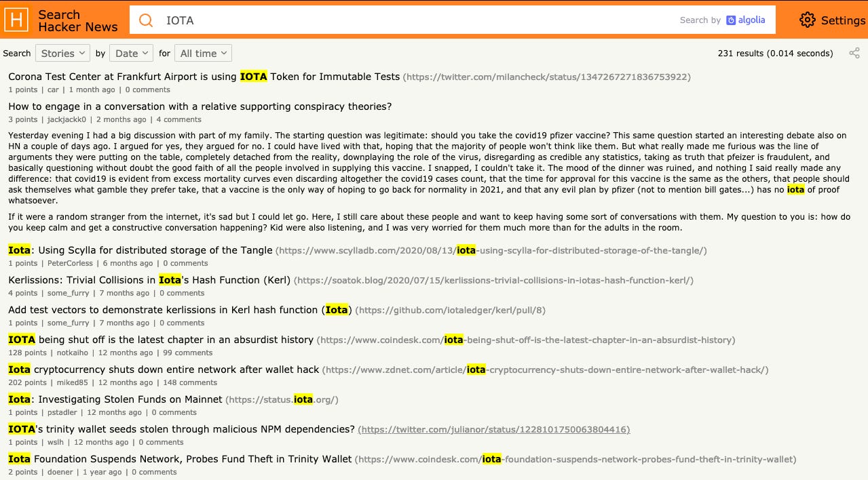The width and height of the screenshot is (868, 480).
Task: Open user notkaiho profile
Action: click(x=73, y=353)
